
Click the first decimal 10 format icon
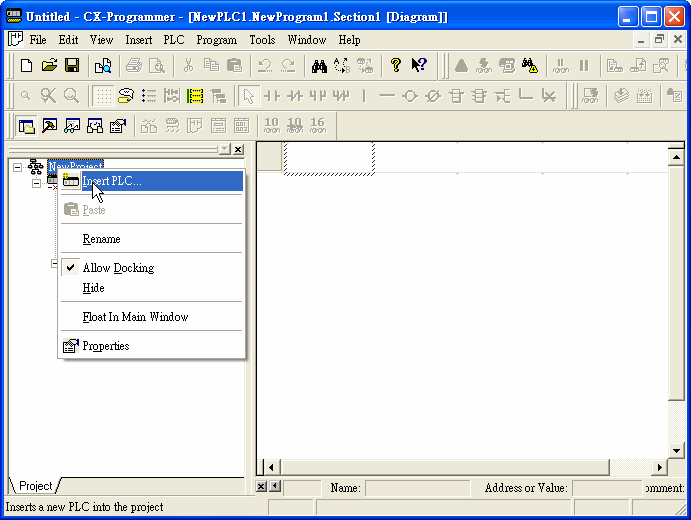click(x=271, y=126)
